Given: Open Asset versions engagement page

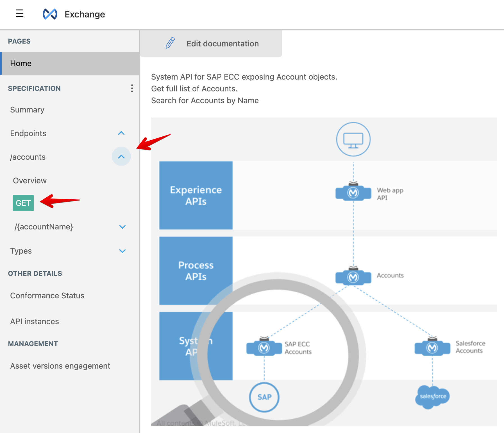Looking at the screenshot, I should (60, 366).
